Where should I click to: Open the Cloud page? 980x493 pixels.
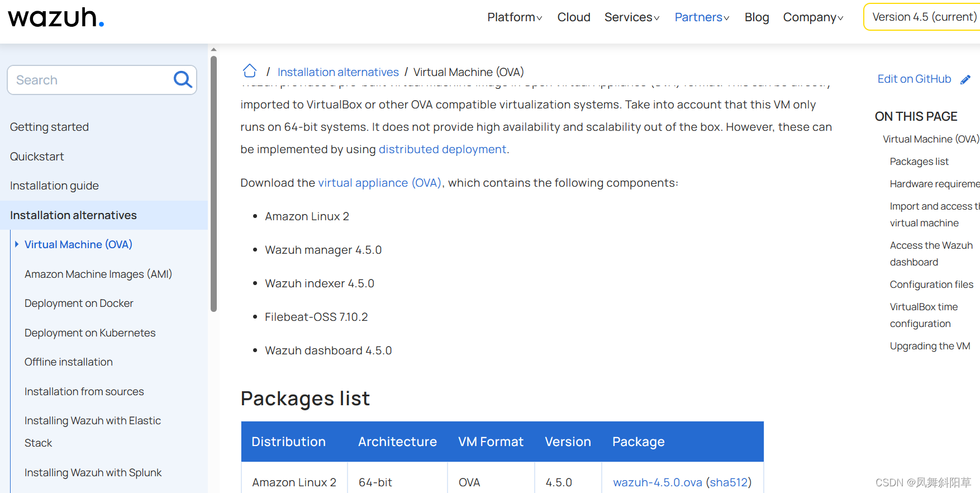coord(574,17)
